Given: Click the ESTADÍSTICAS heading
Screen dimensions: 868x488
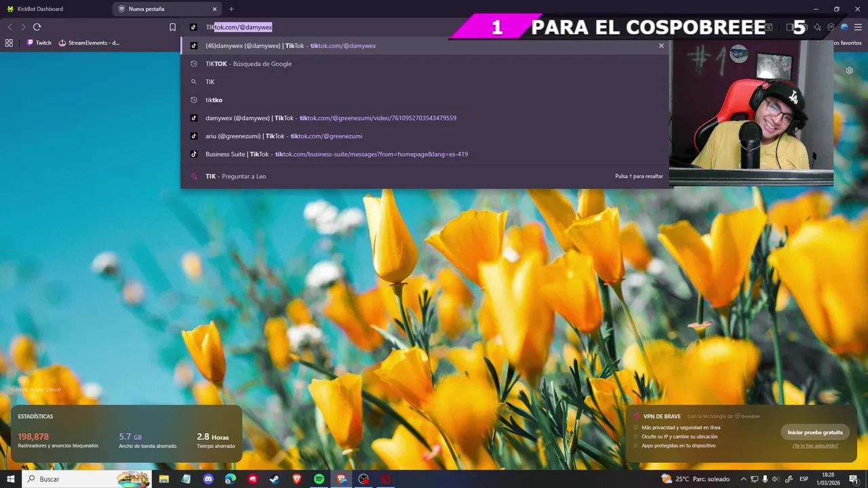Looking at the screenshot, I should click(35, 416).
